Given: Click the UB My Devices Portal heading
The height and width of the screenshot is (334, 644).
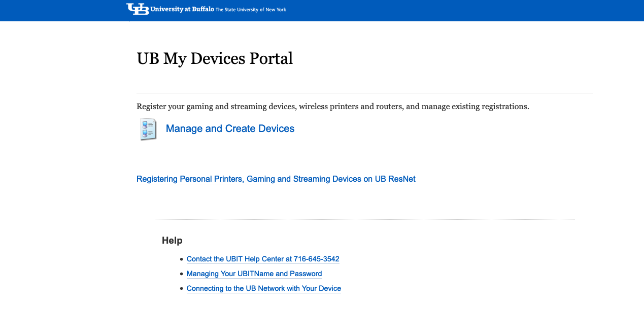Looking at the screenshot, I should (215, 59).
